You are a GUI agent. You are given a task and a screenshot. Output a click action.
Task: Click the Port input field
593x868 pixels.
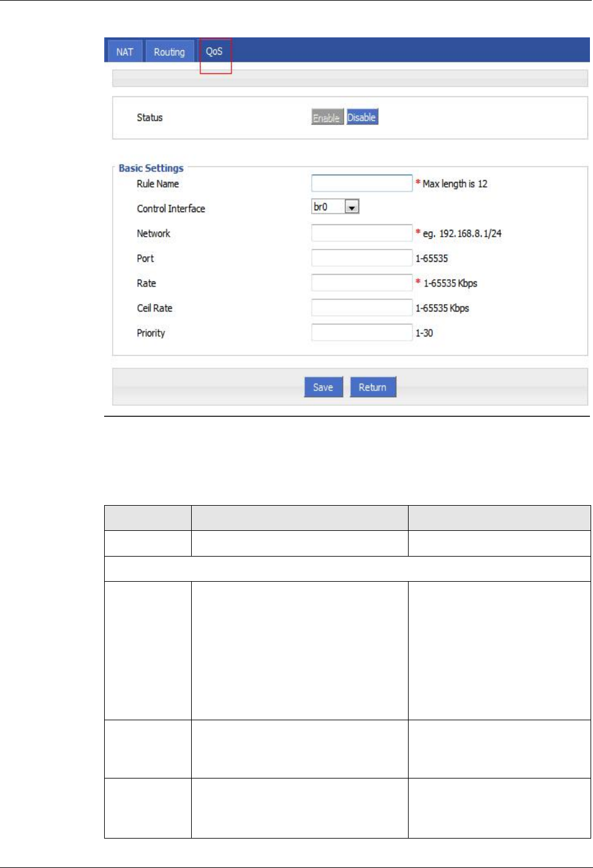tap(362, 258)
